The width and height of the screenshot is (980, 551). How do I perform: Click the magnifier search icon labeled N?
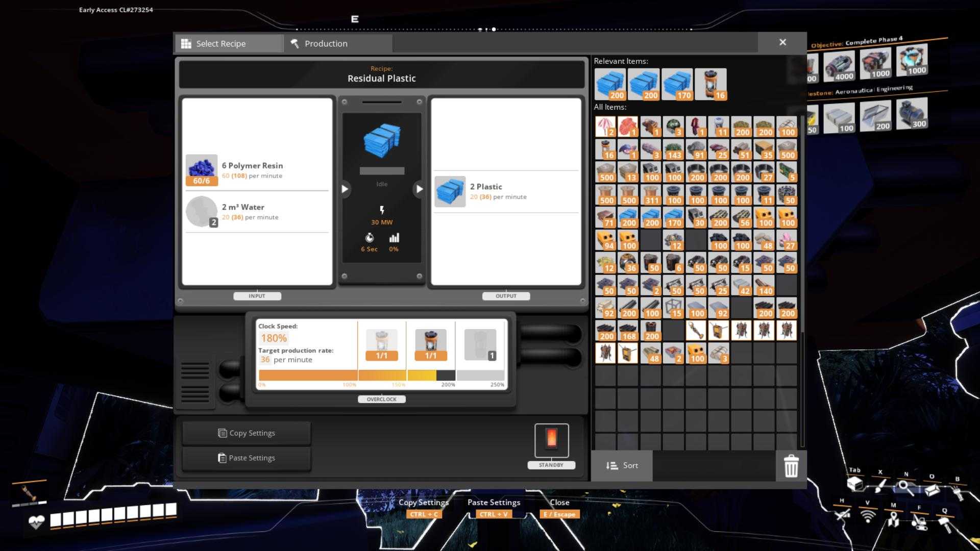pyautogui.click(x=905, y=487)
